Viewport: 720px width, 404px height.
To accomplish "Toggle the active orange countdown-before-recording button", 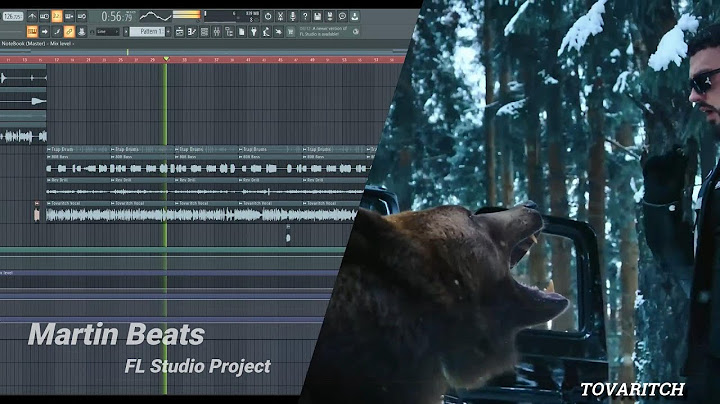I will [x=57, y=17].
